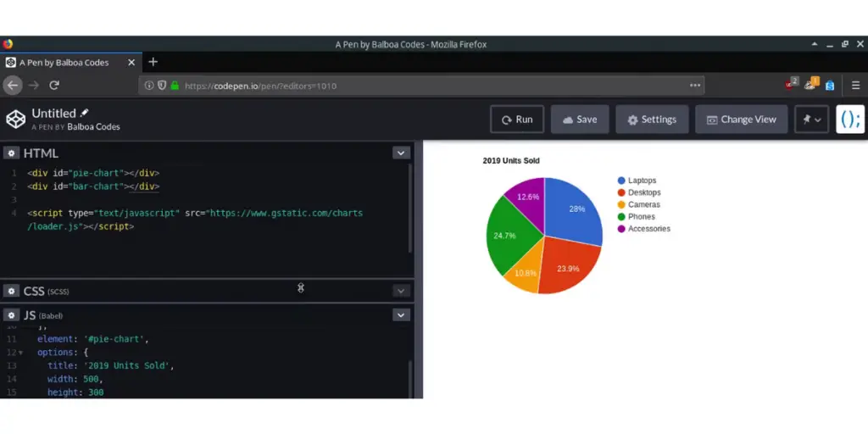Click the HTML panel header label
Image resolution: width=868 pixels, height=434 pixels.
pos(41,153)
